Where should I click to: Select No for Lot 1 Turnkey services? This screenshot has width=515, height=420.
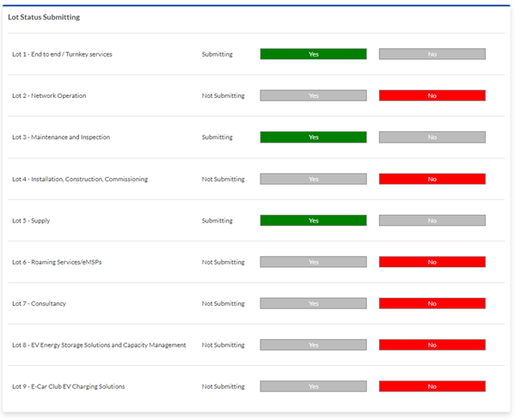click(432, 54)
